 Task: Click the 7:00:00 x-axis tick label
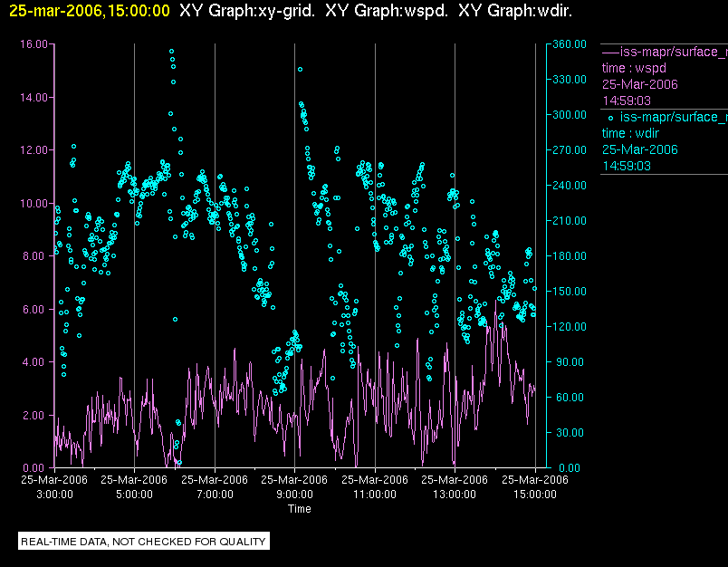[215, 495]
